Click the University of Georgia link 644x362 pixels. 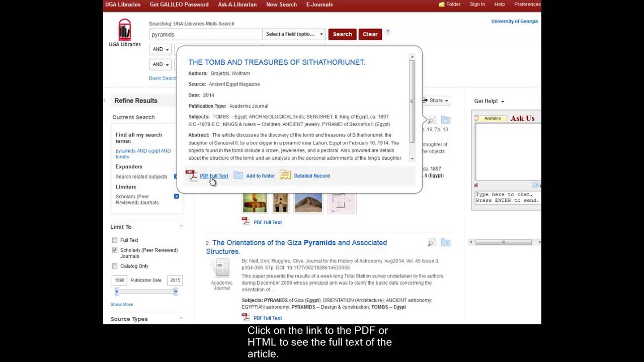514,22
